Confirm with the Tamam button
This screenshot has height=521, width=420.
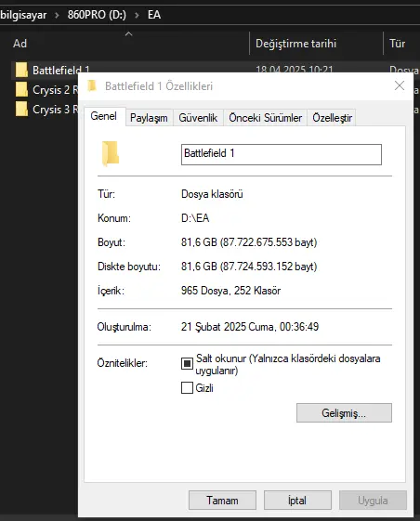[222, 500]
